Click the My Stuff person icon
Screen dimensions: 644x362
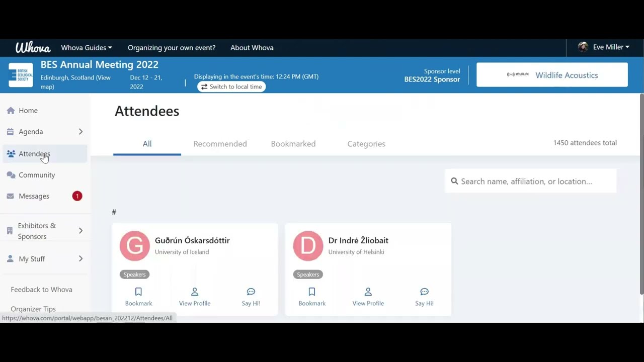10,259
